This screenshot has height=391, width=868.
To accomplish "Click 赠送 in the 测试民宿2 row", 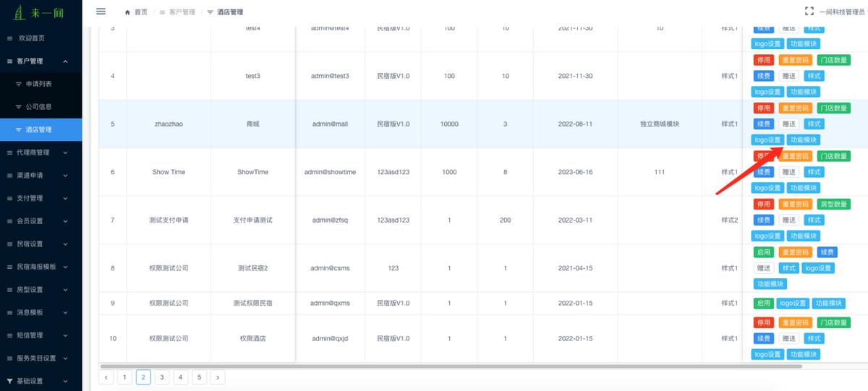I will [764, 268].
